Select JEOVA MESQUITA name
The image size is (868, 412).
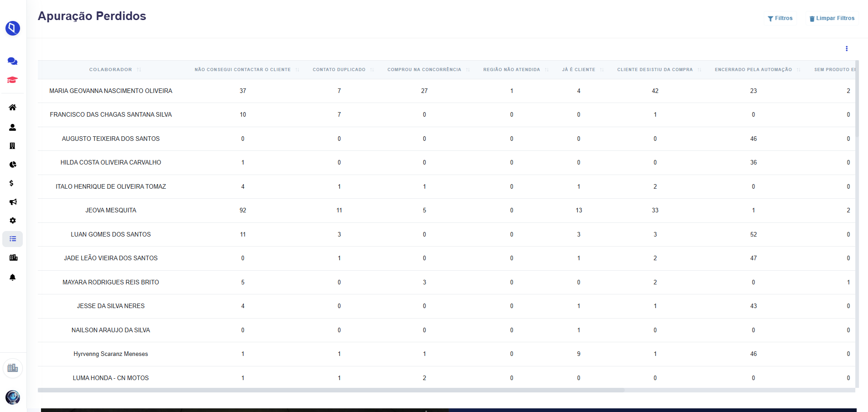pos(111,211)
